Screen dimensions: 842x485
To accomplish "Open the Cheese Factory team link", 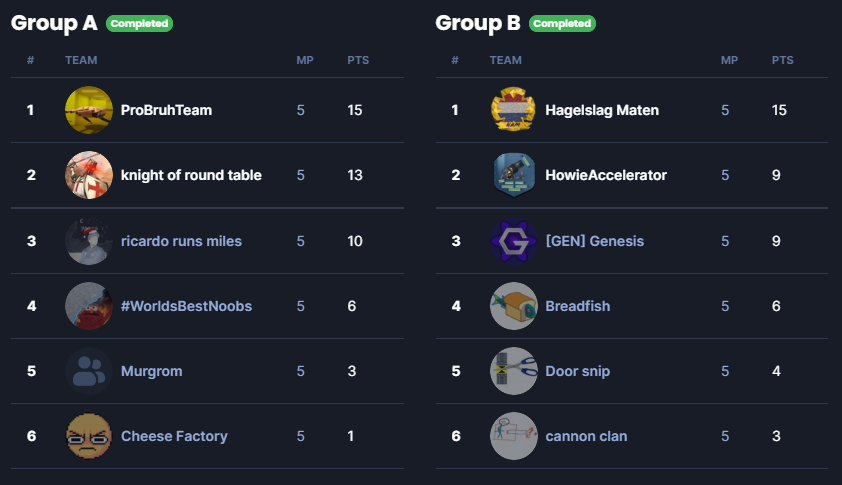I will 174,436.
